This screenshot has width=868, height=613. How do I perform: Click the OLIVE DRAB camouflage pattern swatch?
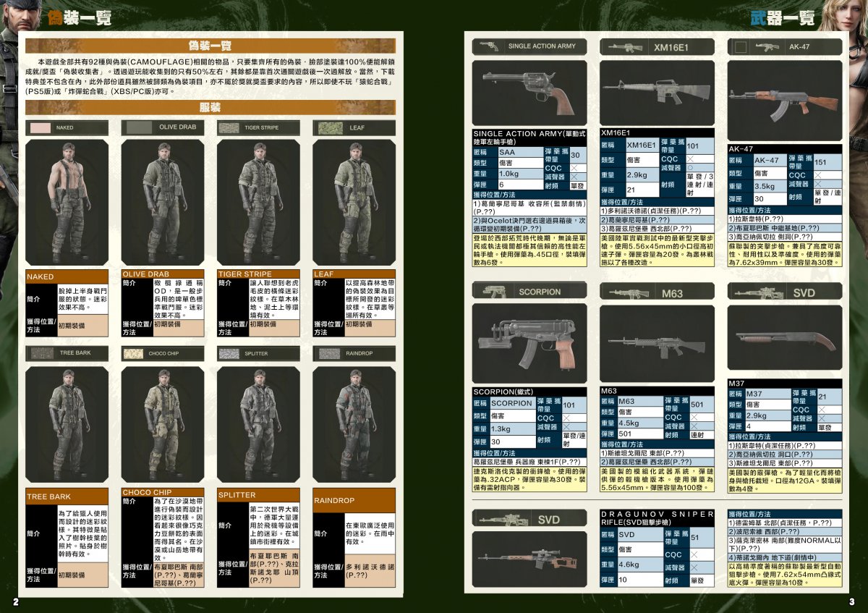click(137, 127)
